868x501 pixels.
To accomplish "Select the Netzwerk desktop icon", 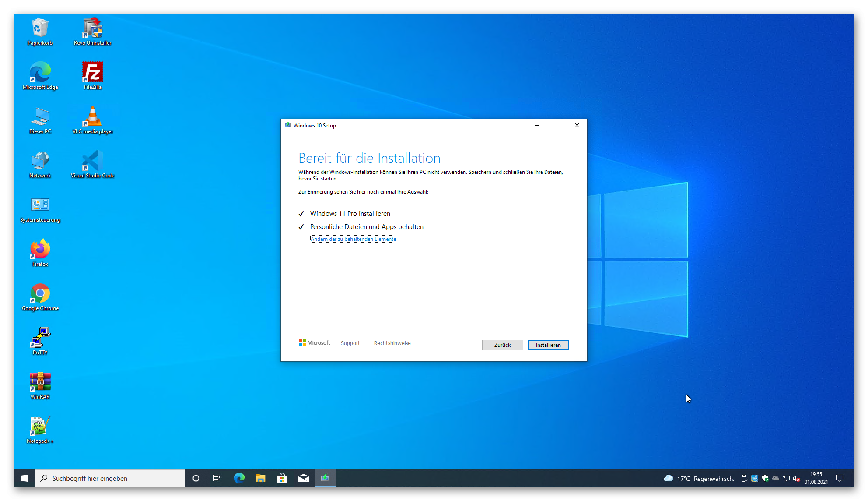I will [x=40, y=164].
